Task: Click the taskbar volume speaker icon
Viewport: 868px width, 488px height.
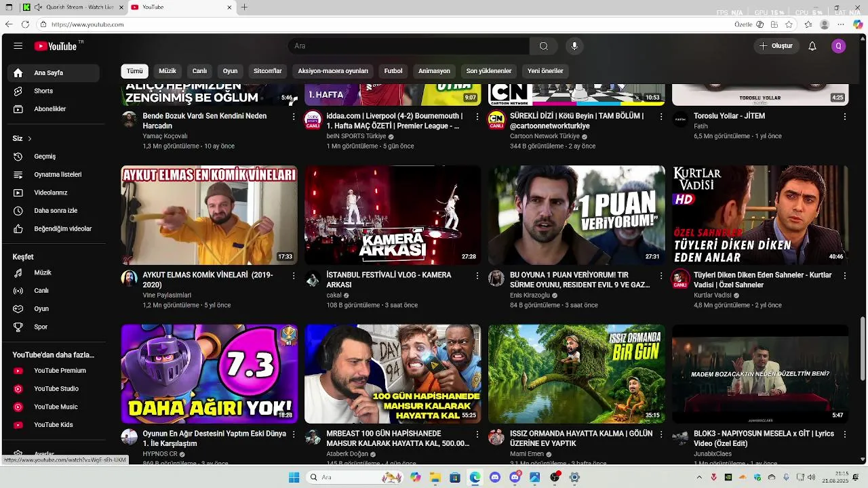Action: [x=812, y=477]
